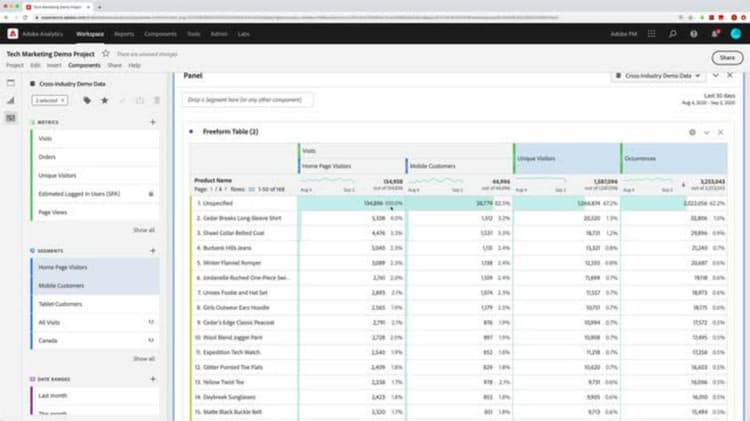Open the app switcher grid icon
The width and height of the screenshot is (750, 421).
click(651, 34)
